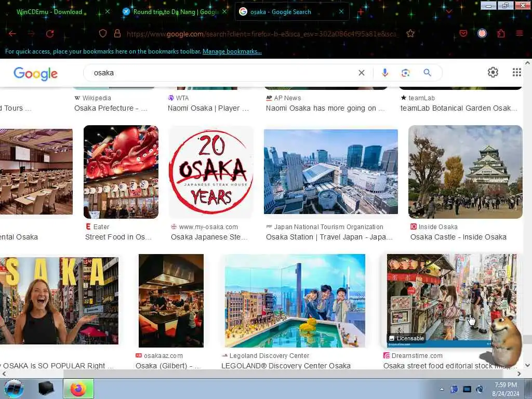Viewport: 532px width, 399px height.
Task: Click the page scroll up arrow
Action: point(528,63)
